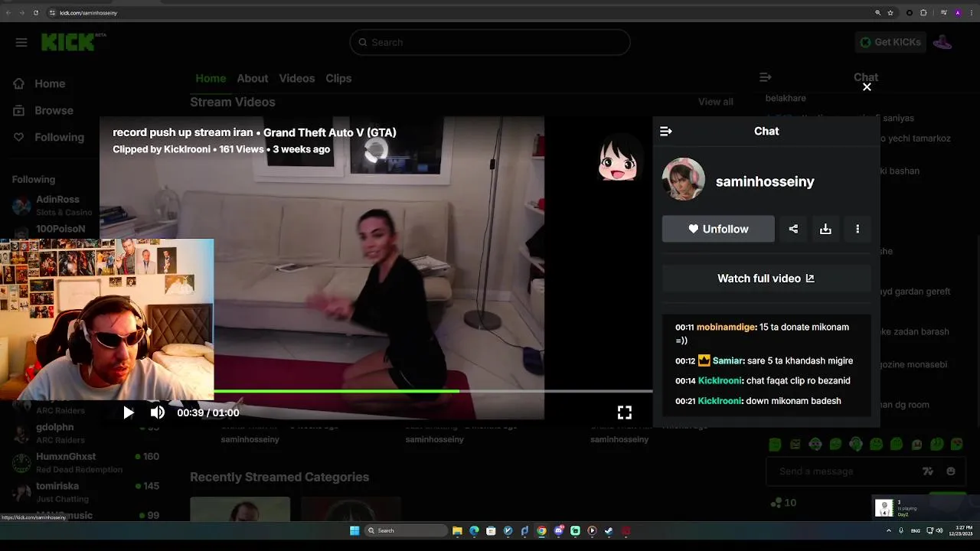Open 100PoisoN followed channel
Image resolution: width=980 pixels, height=551 pixels.
(x=60, y=229)
